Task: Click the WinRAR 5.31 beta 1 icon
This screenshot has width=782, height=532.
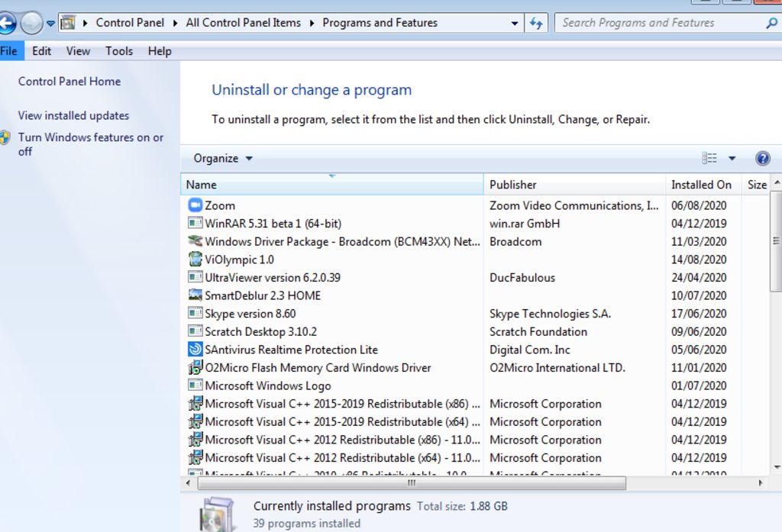Action: click(195, 223)
